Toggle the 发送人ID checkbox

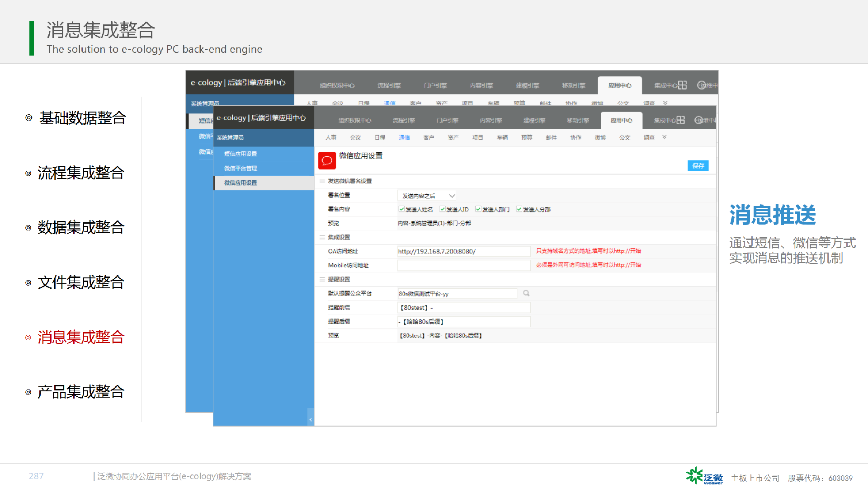[442, 209]
